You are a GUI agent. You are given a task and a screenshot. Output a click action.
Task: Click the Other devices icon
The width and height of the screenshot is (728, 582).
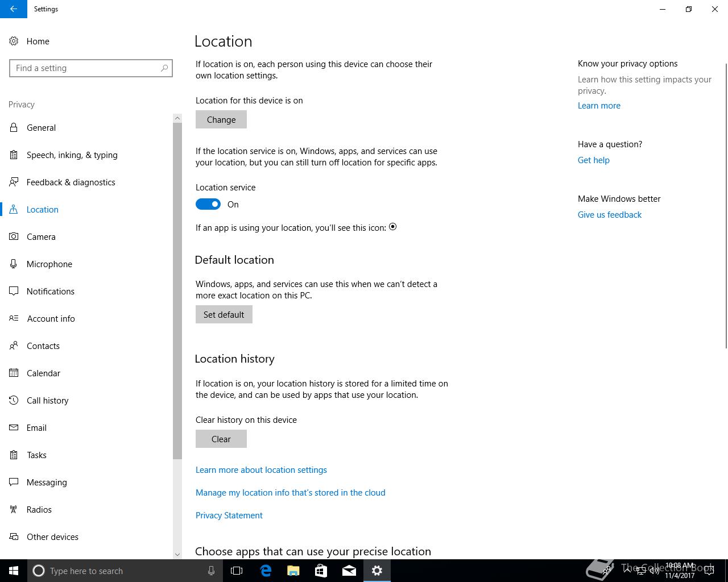[14, 537]
